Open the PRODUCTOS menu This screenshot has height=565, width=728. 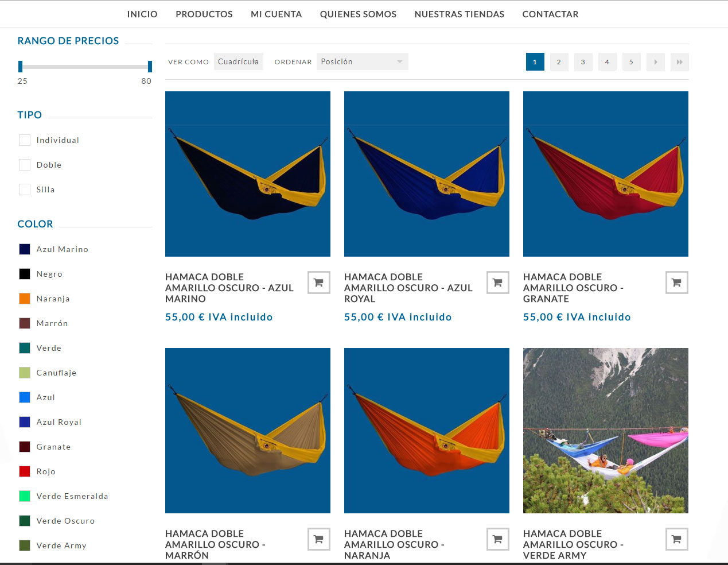click(x=204, y=14)
